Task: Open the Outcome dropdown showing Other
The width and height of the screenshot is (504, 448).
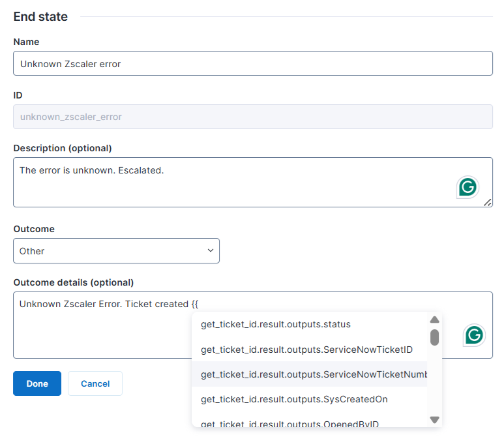Action: point(116,251)
